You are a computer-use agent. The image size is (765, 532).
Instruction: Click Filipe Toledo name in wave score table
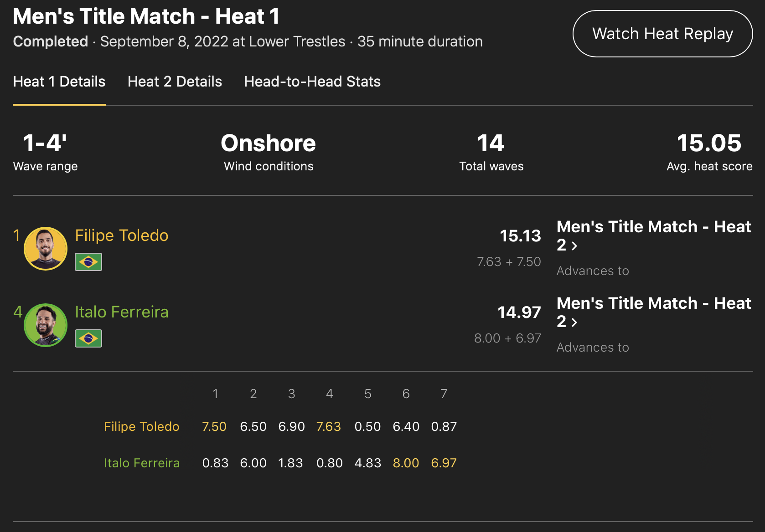[x=142, y=426]
